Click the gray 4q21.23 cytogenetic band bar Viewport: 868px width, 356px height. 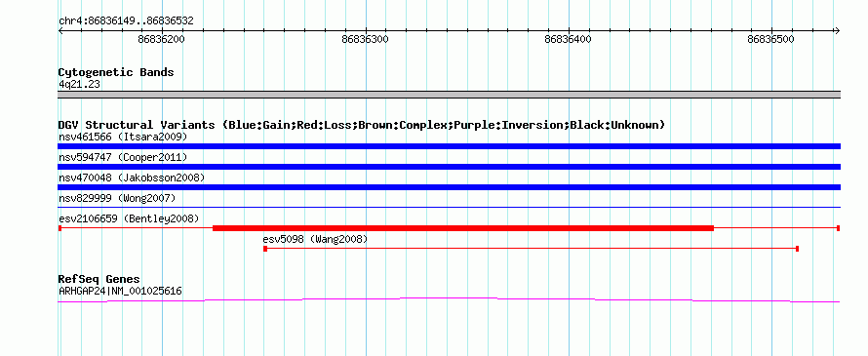click(449, 95)
